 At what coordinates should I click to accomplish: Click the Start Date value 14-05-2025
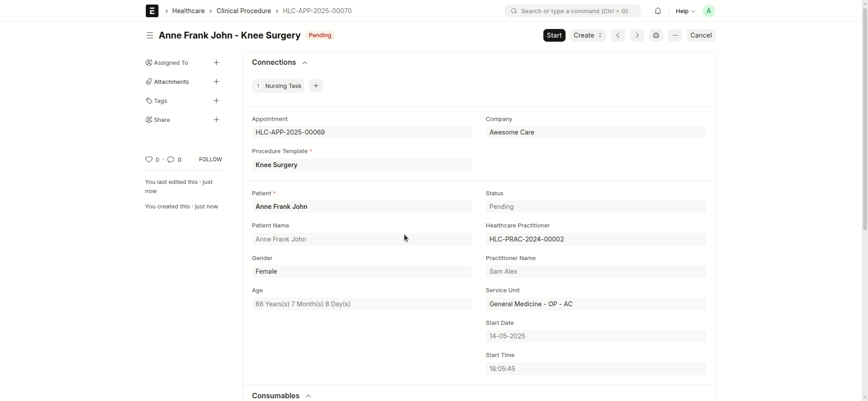tap(596, 336)
